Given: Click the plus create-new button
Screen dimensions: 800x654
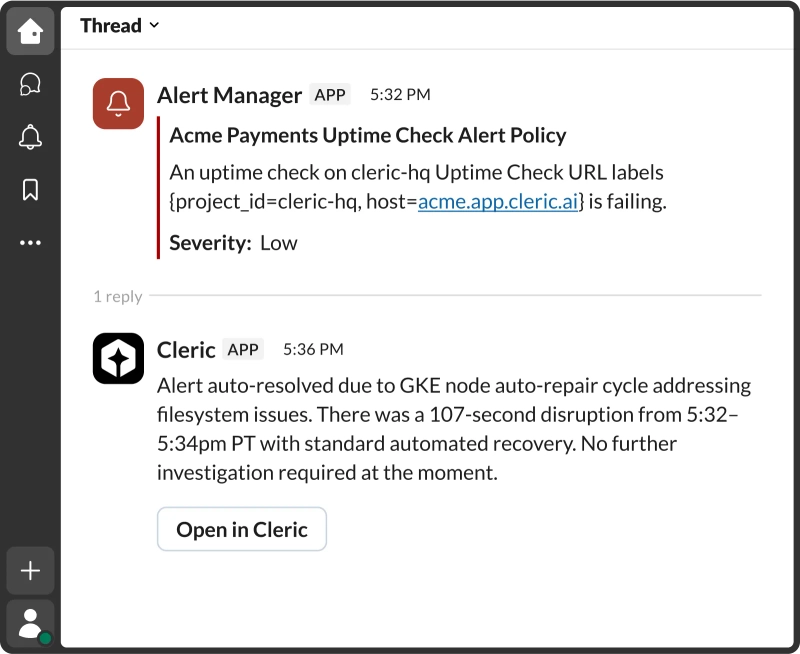Looking at the screenshot, I should [30, 571].
